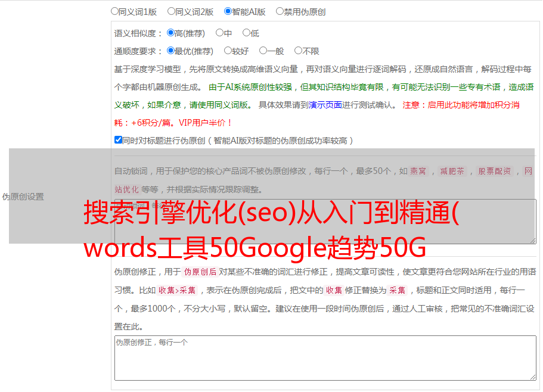Open the 演示页面 link
The width and height of the screenshot is (543, 392).
[x=325, y=105]
